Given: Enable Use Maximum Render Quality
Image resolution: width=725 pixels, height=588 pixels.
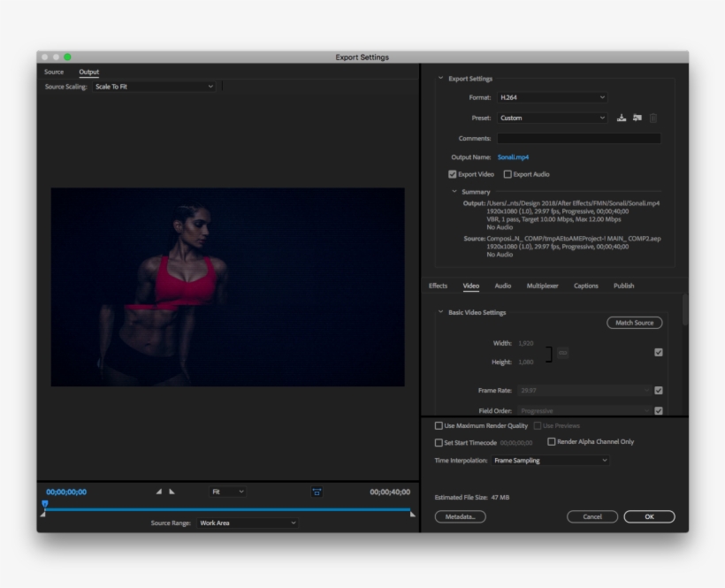Looking at the screenshot, I should tap(439, 425).
